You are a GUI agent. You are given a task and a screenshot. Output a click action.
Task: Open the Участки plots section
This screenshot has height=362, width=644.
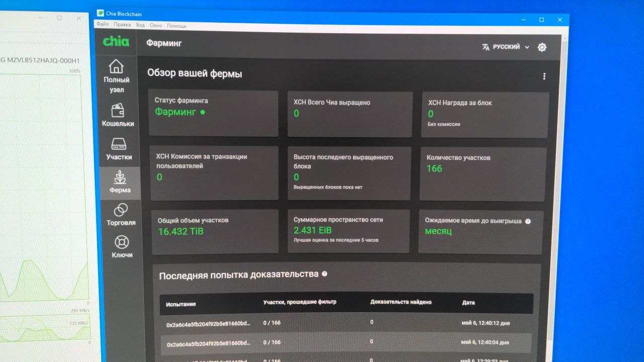pos(119,149)
